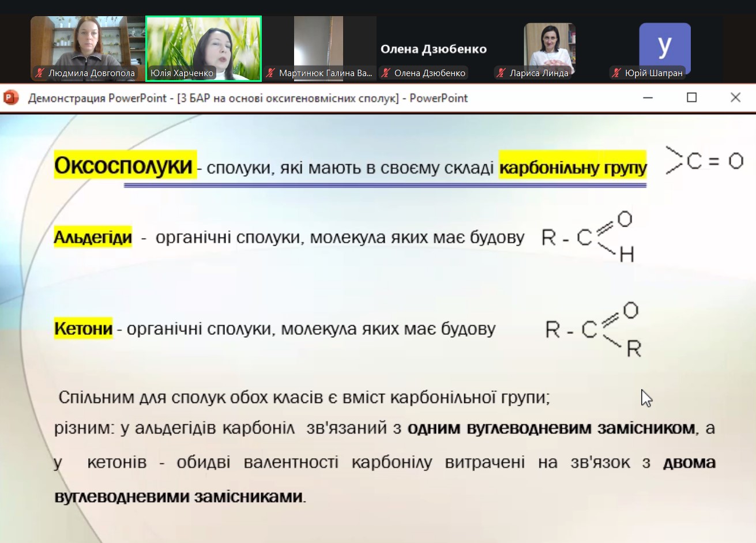The width and height of the screenshot is (756, 543).
Task: Click the highlighted phrase "карбонільну групу"
Action: click(572, 167)
